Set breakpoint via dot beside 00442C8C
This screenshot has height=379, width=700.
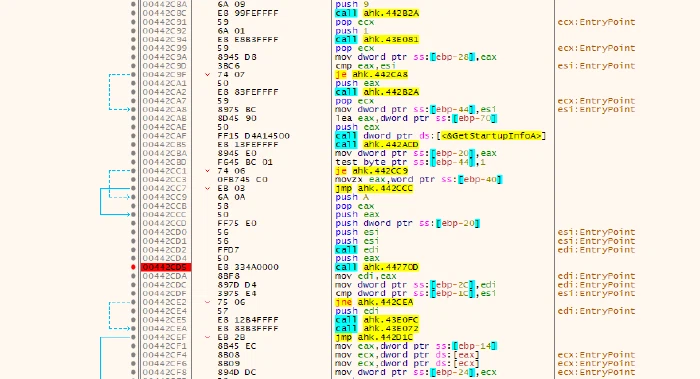coord(133,13)
